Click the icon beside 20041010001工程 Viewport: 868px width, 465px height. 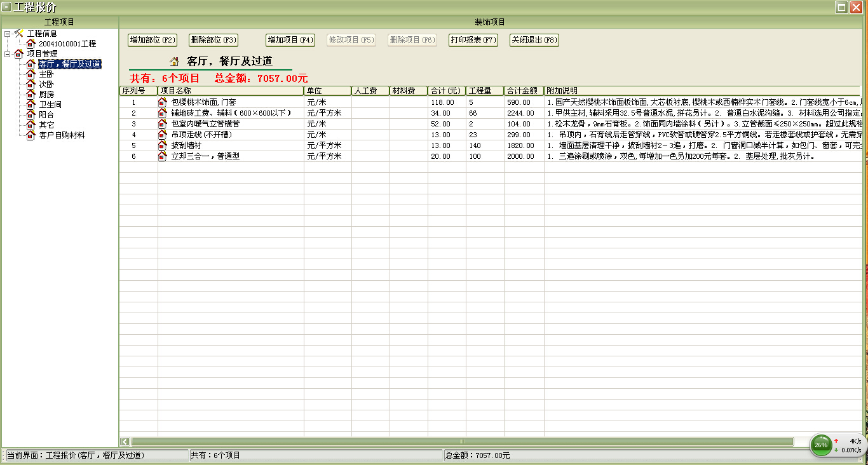point(31,43)
